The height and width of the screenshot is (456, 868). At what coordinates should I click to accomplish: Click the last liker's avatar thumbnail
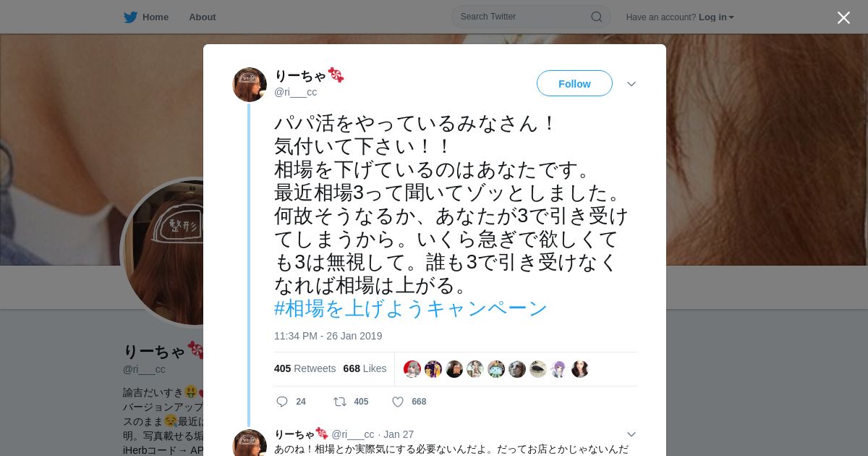coord(580,369)
